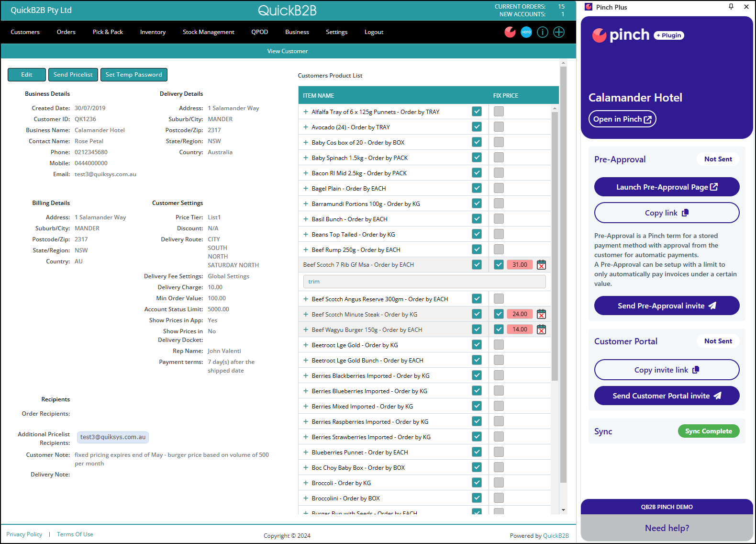This screenshot has width=756, height=544.
Task: Remove fixed price for Beef Scotch Minute Steak
Action: click(x=541, y=314)
